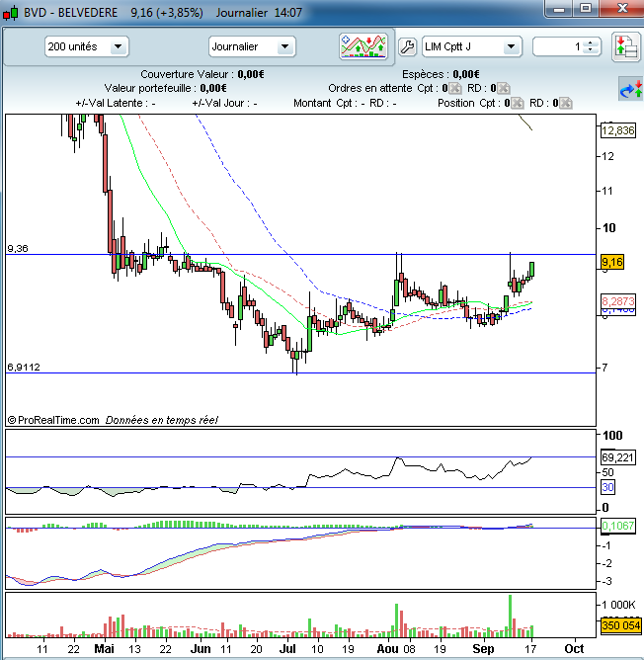Viewport: 644px width, 660px height.
Task: Click the RSI 30 level label
Action: [x=607, y=487]
